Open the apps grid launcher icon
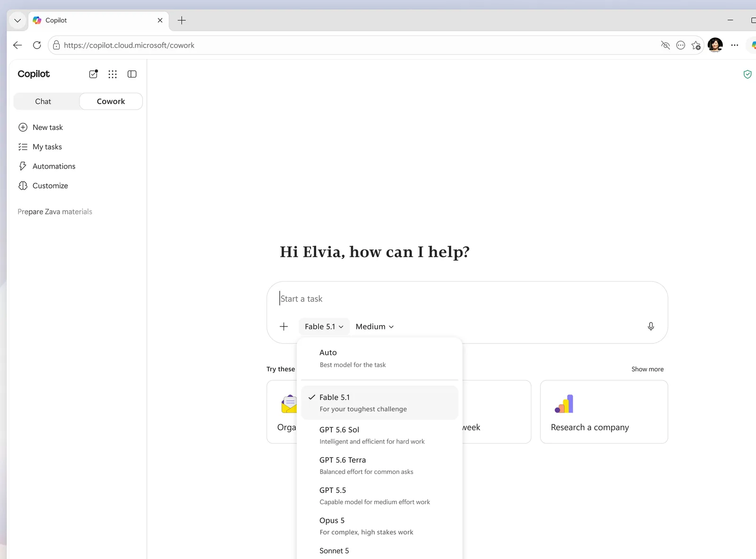 click(112, 74)
